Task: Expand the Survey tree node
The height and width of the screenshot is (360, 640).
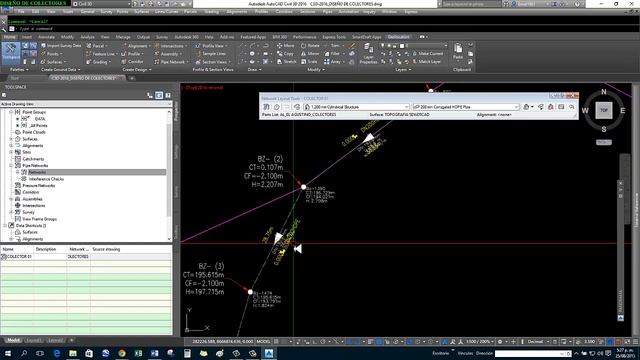Action: coord(11,212)
